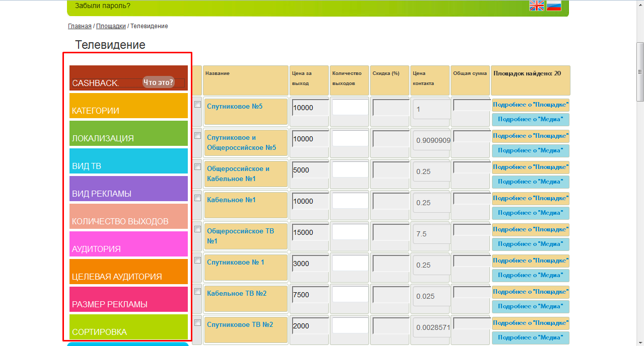Viewport: 644px width, 346px height.
Task: Expand the КАТЕГОРИИ filter section
Action: (x=128, y=106)
